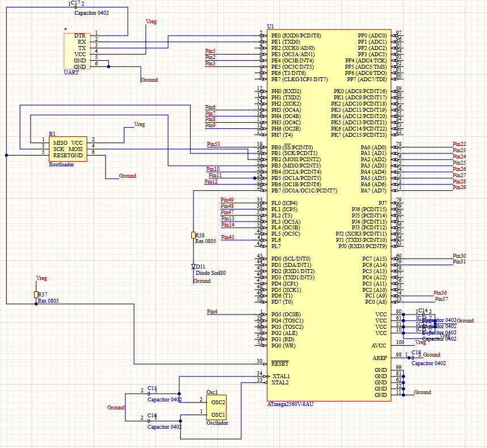Click the Pin53 net label
Image resolution: width=487 pixels, height=448 pixels.
[213, 144]
